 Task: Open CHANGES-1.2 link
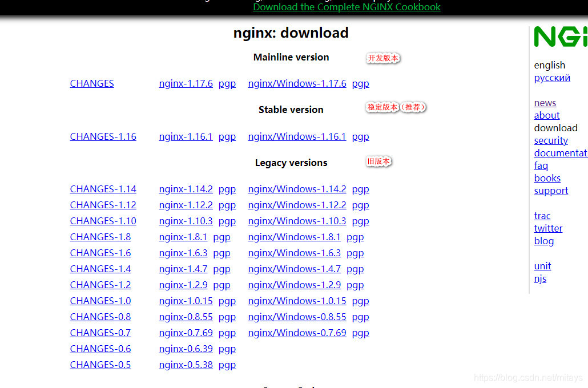100,285
